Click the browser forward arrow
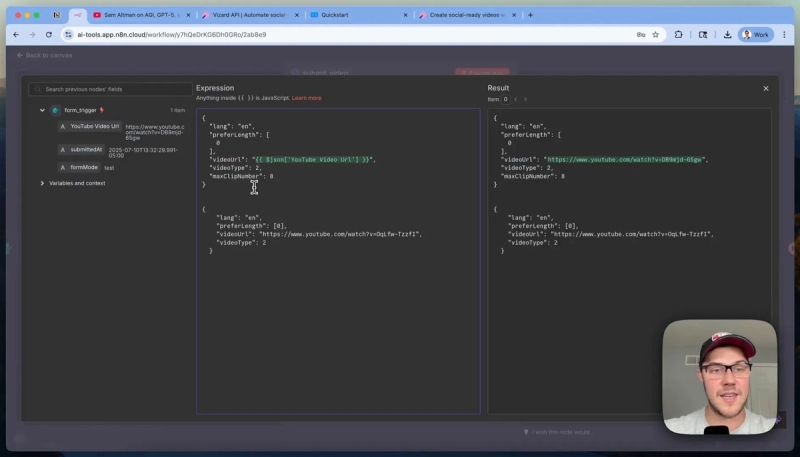This screenshot has width=800, height=457. tap(32, 35)
